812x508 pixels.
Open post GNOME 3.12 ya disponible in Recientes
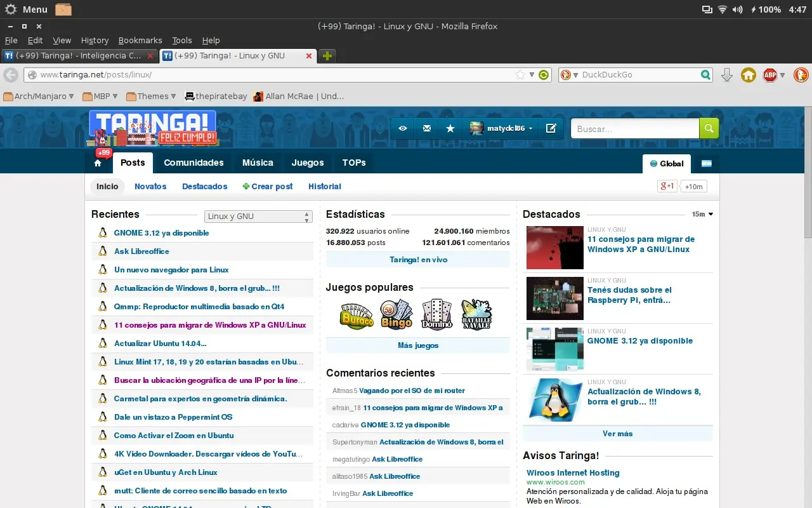161,233
